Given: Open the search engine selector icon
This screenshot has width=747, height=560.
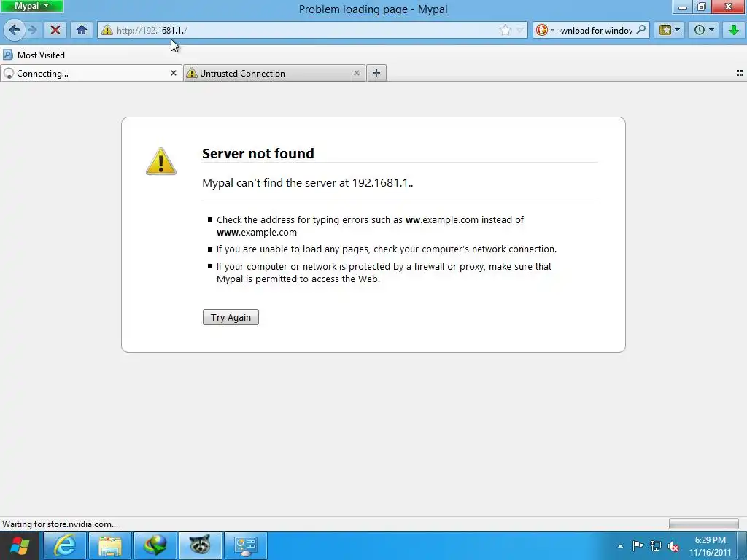Looking at the screenshot, I should point(544,30).
